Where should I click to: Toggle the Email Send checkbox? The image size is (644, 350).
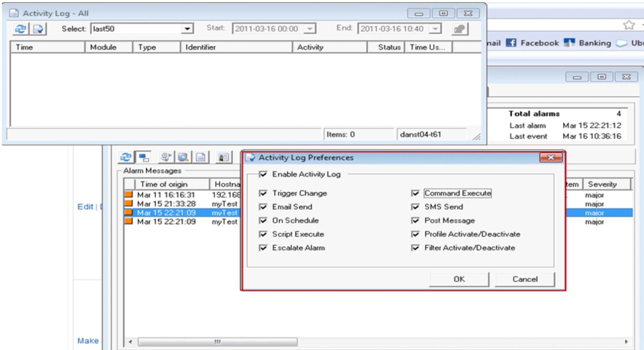[x=263, y=207]
